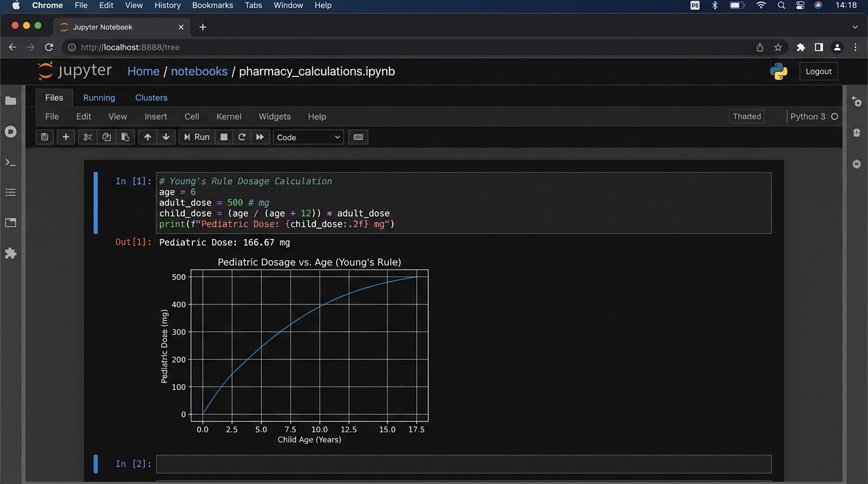The height and width of the screenshot is (484, 868).
Task: Click the Python logo icon
Action: tap(779, 71)
